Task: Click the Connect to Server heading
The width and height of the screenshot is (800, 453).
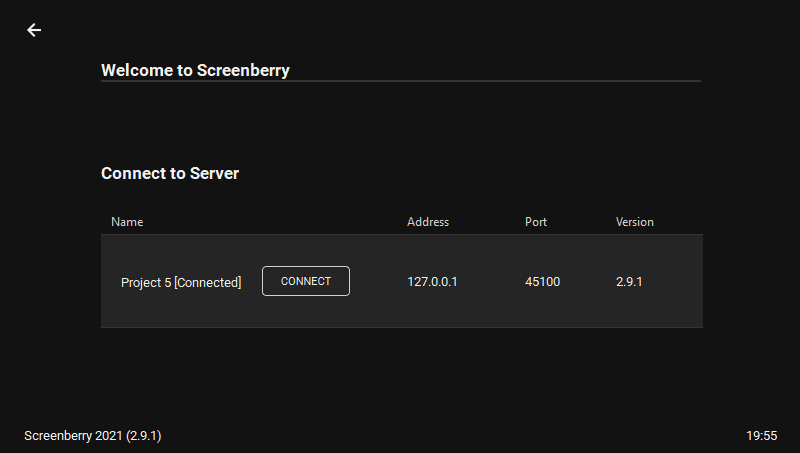Action: [x=170, y=173]
